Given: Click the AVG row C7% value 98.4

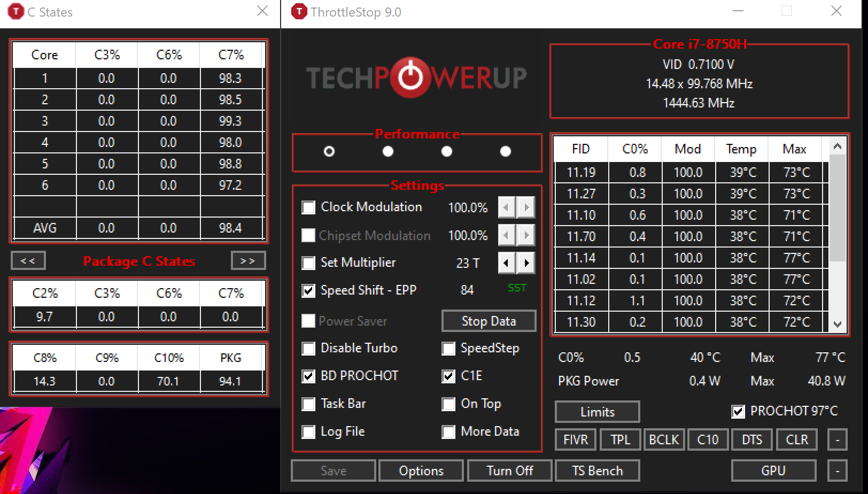Looking at the screenshot, I should point(230,228).
